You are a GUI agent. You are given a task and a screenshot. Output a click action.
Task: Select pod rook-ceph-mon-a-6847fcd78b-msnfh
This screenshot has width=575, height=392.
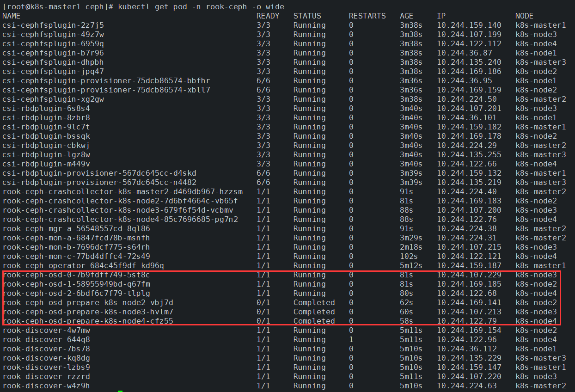[x=76, y=238]
